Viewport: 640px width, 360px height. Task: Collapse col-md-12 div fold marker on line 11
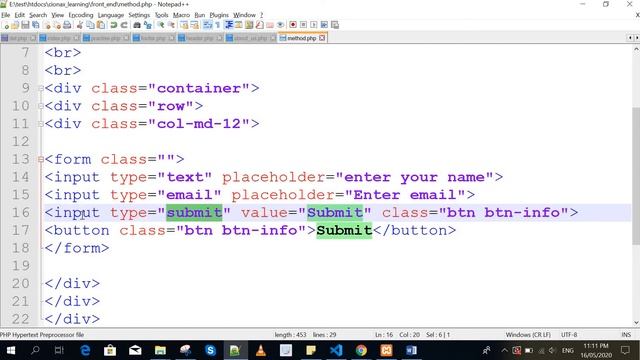(x=40, y=124)
